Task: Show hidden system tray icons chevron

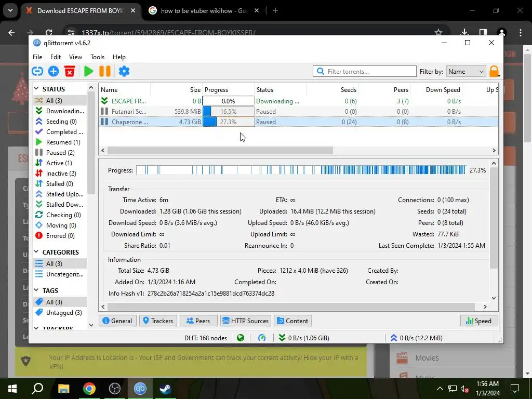Action: coord(440,389)
